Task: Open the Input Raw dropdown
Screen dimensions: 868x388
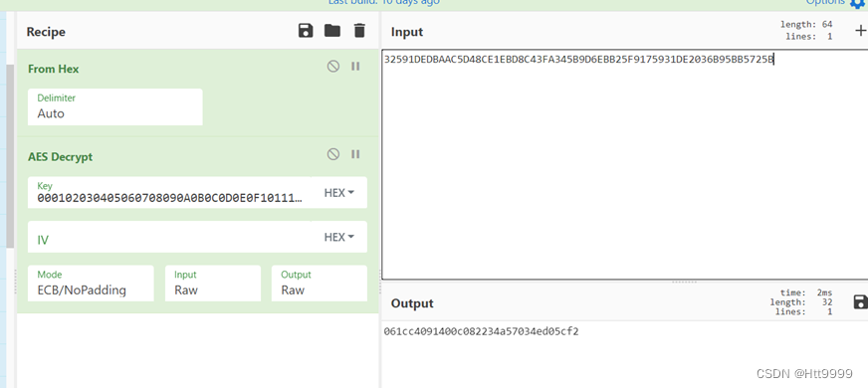Action: pyautogui.click(x=213, y=284)
